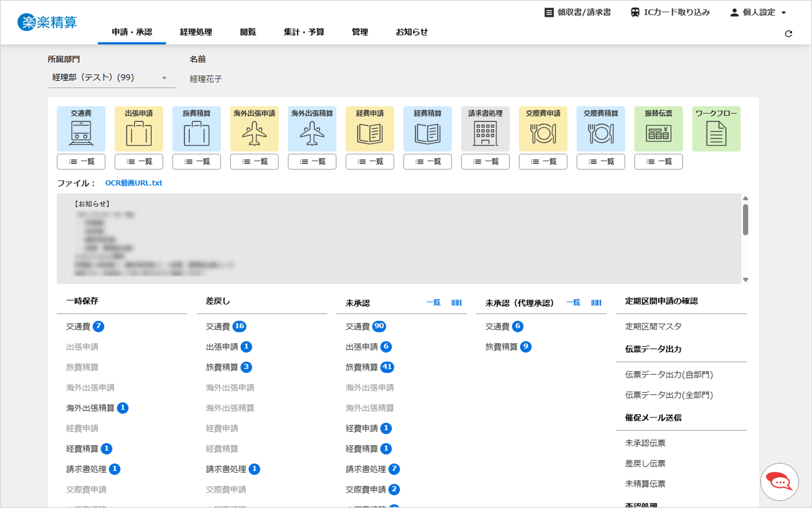Click the お知らせ panel scrollbar thumb
This screenshot has width=812, height=508.
[x=745, y=220]
